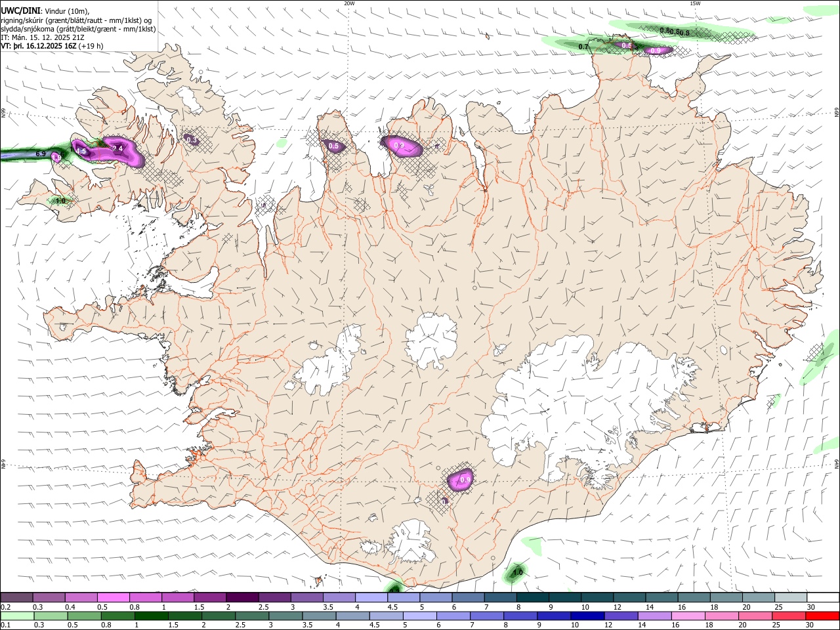This screenshot has width=840, height=630.
Task: Pick the lightest green swatch at 0.1, bottom scale
Action: point(18,616)
